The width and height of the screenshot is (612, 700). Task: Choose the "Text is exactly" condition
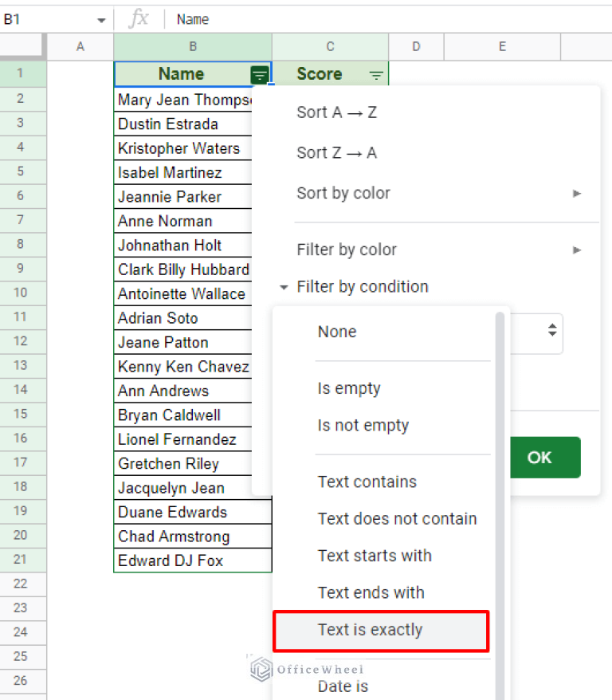tap(371, 630)
